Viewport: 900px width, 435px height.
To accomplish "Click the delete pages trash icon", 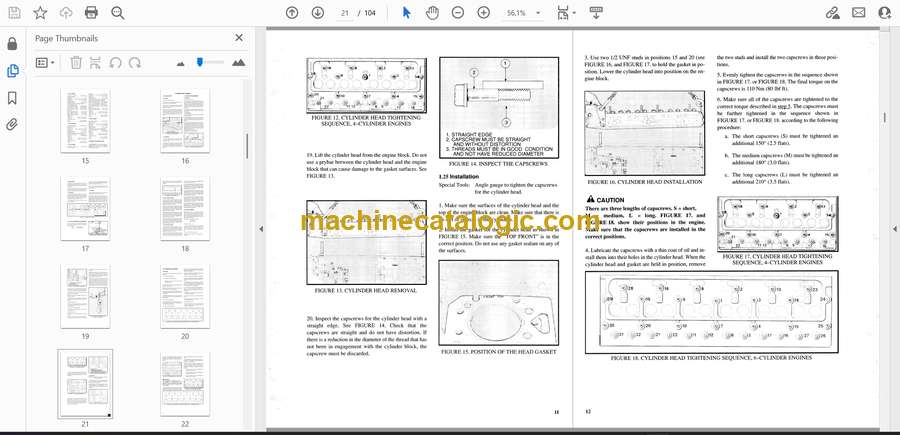I will 76,63.
